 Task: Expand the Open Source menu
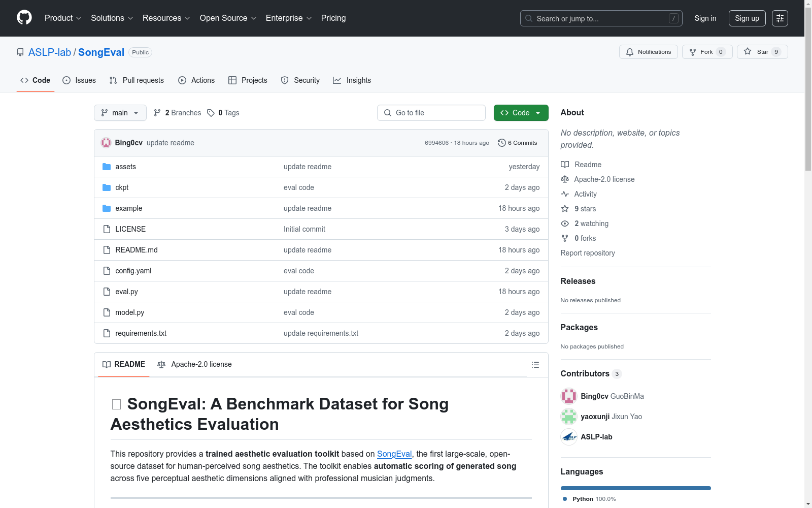[228, 18]
